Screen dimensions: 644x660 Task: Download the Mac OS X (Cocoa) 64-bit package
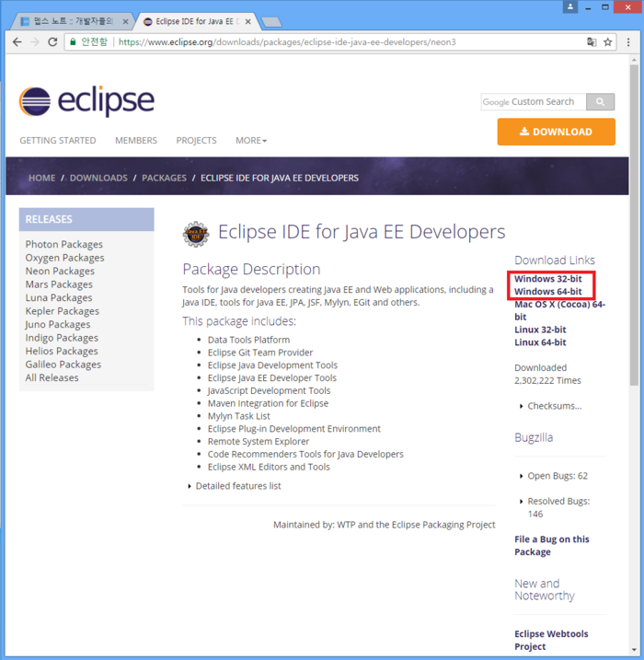click(x=560, y=310)
